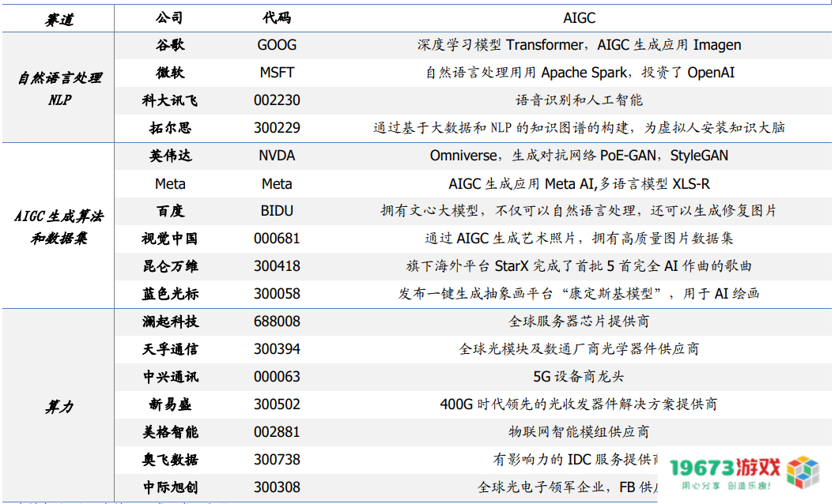The height and width of the screenshot is (504, 835).
Task: Select the BIDU stock code cell
Action: 277,211
